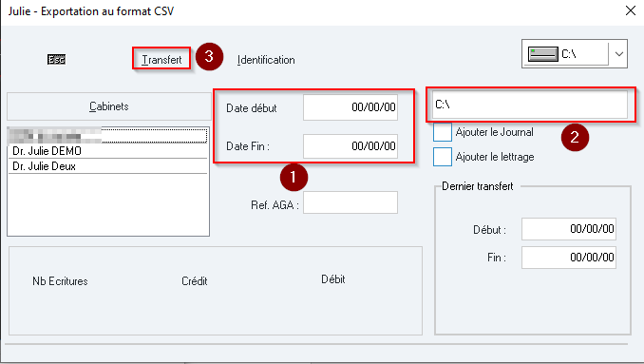Click the Transfert menu item

161,60
